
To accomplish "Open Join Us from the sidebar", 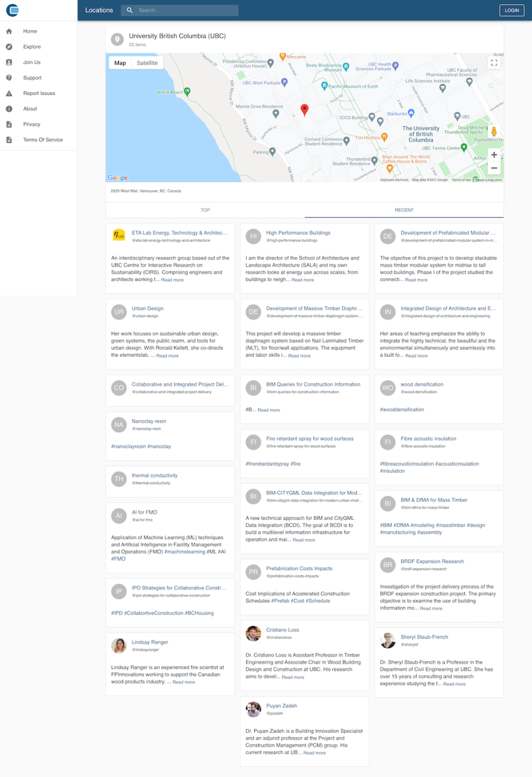I will [39, 62].
